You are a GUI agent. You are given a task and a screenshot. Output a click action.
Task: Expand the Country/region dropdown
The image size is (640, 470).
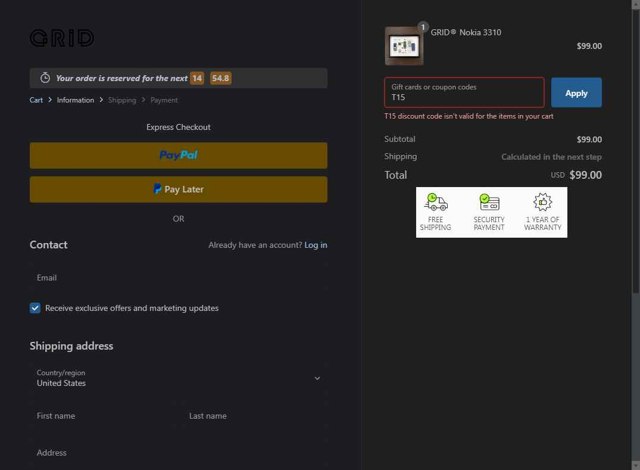click(x=178, y=378)
